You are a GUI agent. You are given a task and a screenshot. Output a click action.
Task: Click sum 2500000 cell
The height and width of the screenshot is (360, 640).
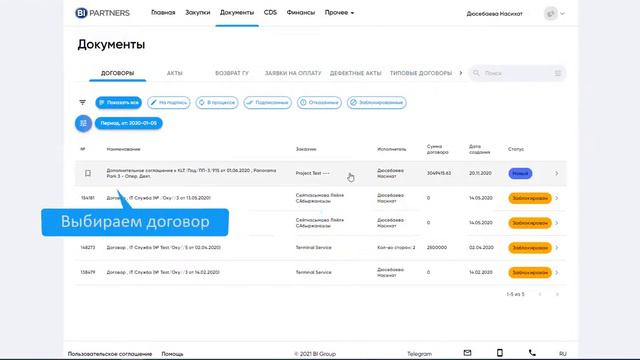point(437,248)
